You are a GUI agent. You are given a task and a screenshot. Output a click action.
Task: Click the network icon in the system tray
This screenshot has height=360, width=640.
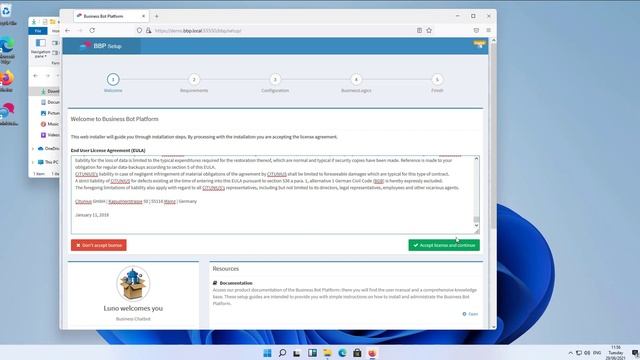coord(579,353)
